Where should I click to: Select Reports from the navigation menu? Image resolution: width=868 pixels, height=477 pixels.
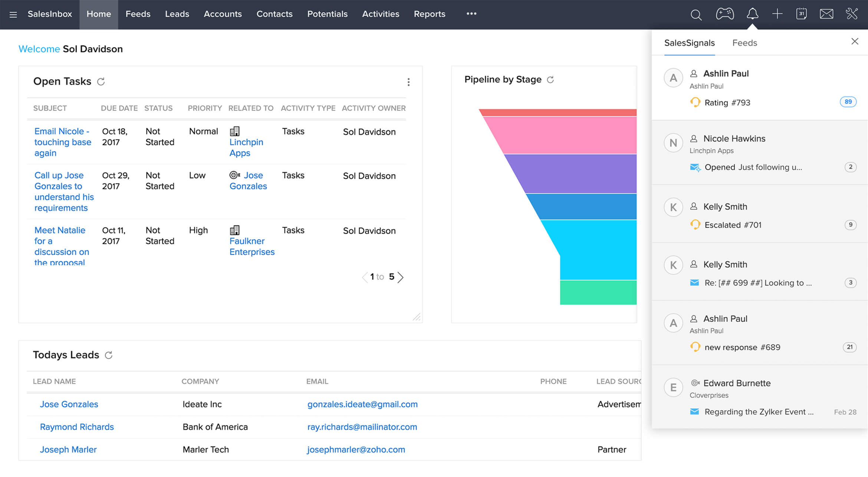click(x=429, y=13)
